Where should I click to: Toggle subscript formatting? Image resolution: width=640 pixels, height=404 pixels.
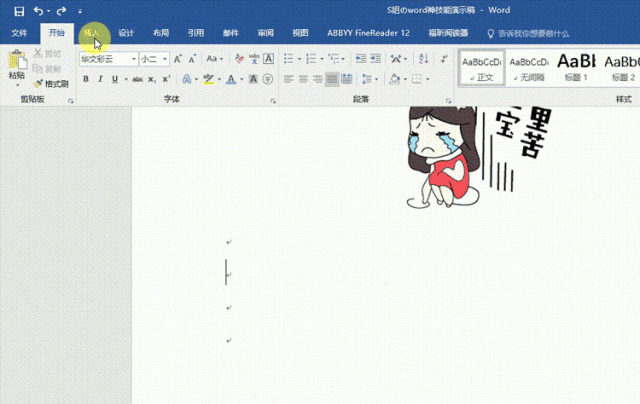click(x=151, y=79)
